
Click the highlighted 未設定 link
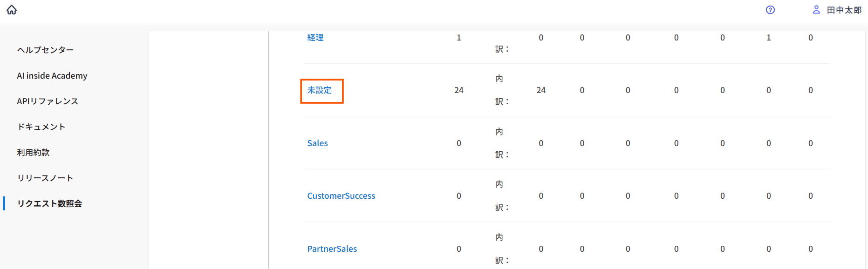pos(320,90)
